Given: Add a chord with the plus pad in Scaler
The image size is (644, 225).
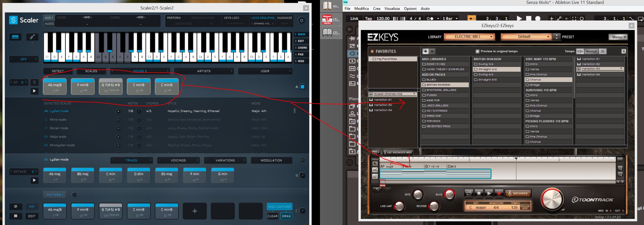Looking at the screenshot, I should click(195, 211).
